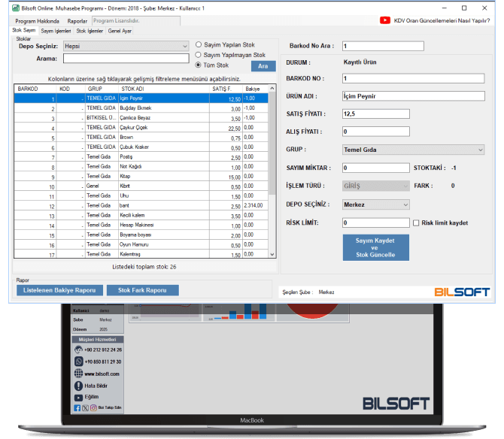Click the customer service phone icon
The width and height of the screenshot is (504, 439).
(78, 350)
